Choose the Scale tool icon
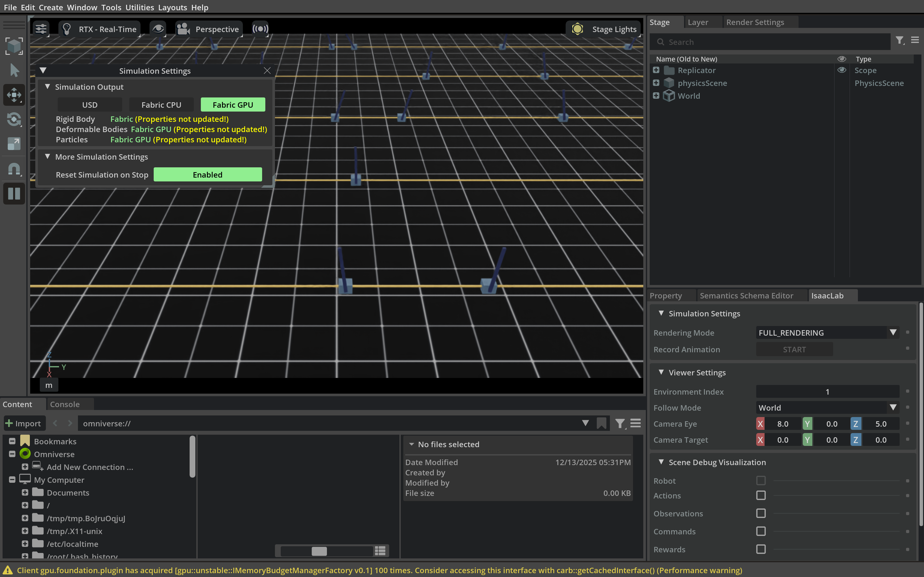Screen dimensions: 924x577 [14, 144]
